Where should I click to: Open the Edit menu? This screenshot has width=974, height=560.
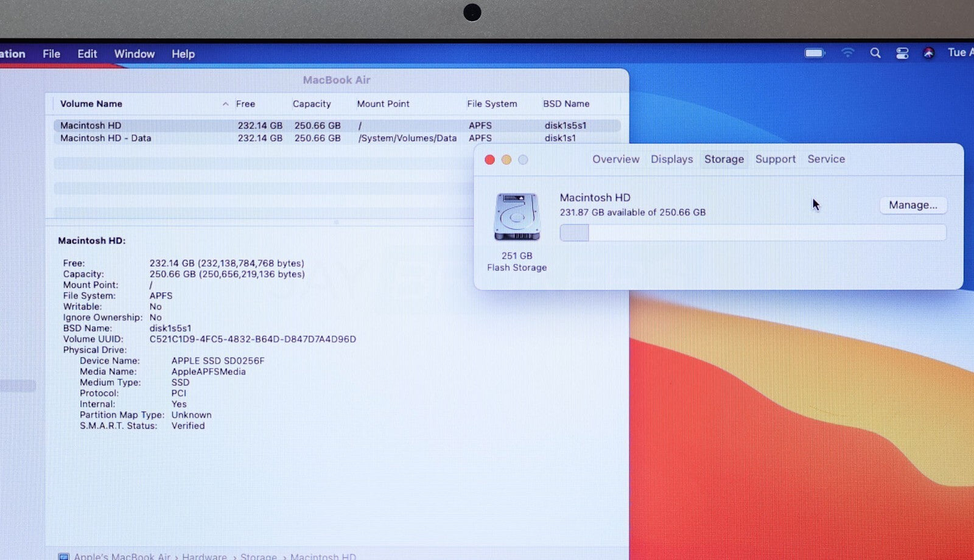click(87, 54)
